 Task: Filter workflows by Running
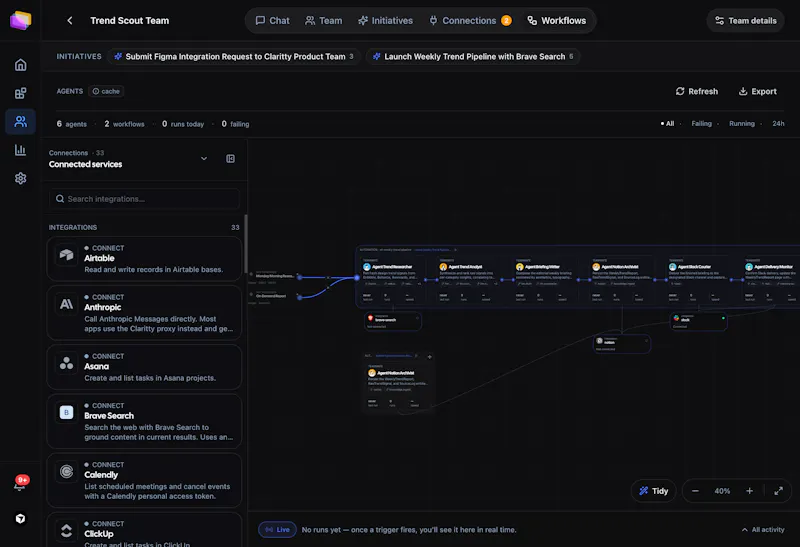tap(742, 123)
